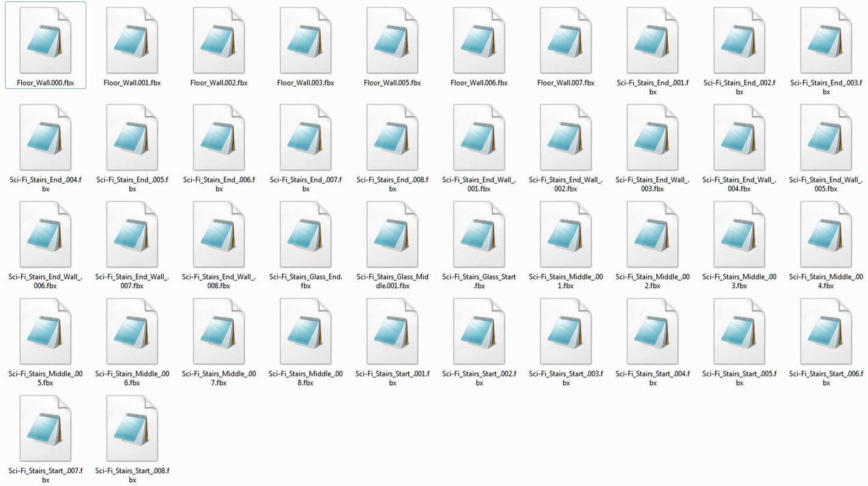Select the Sci-Fi_Stairs_End_.008.fbx file icon
The image size is (868, 486).
click(x=392, y=137)
